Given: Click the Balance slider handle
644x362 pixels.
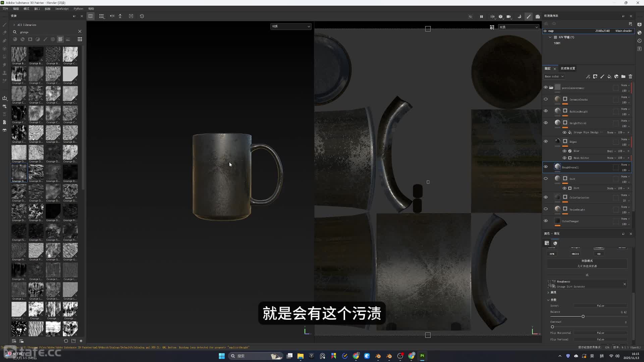Looking at the screenshot, I should pos(583,316).
